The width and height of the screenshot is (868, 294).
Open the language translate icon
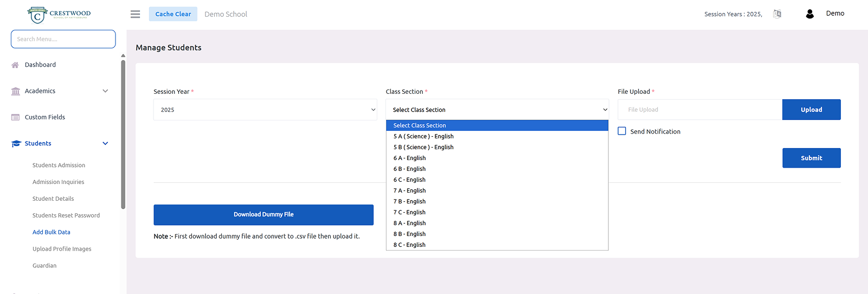(777, 14)
